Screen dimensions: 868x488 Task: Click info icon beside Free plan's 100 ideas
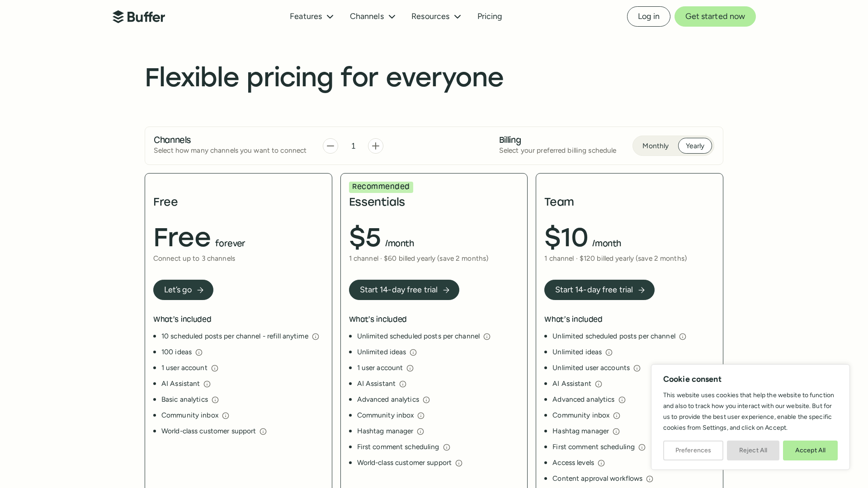tap(199, 352)
